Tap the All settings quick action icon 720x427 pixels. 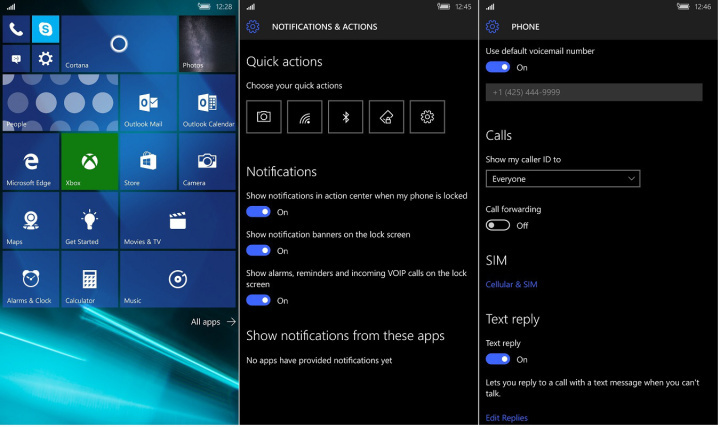tap(427, 117)
